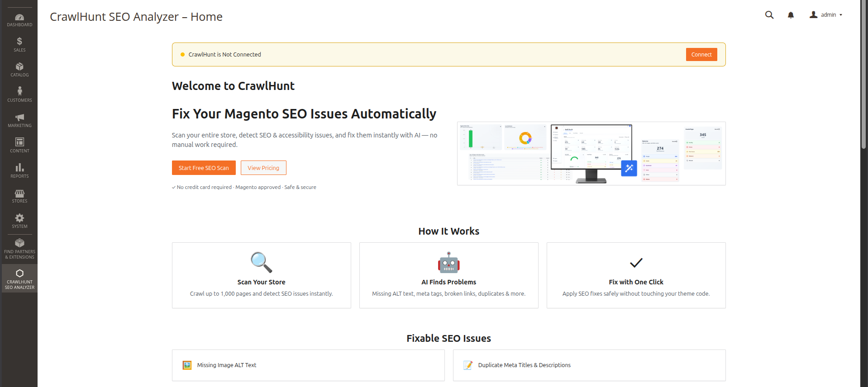Screen dimensions: 868x387
Task: Click 'Missing Image ALT Text' item label
Action: pos(227,365)
